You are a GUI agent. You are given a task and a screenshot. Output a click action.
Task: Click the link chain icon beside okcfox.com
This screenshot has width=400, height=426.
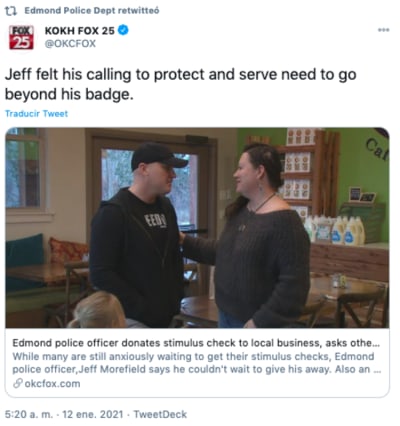(17, 384)
